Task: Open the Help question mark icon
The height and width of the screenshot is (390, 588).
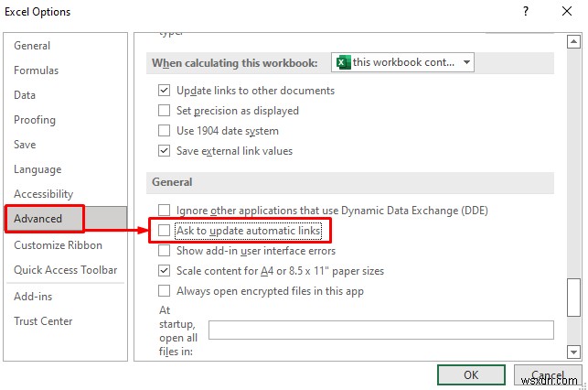Action: click(526, 11)
